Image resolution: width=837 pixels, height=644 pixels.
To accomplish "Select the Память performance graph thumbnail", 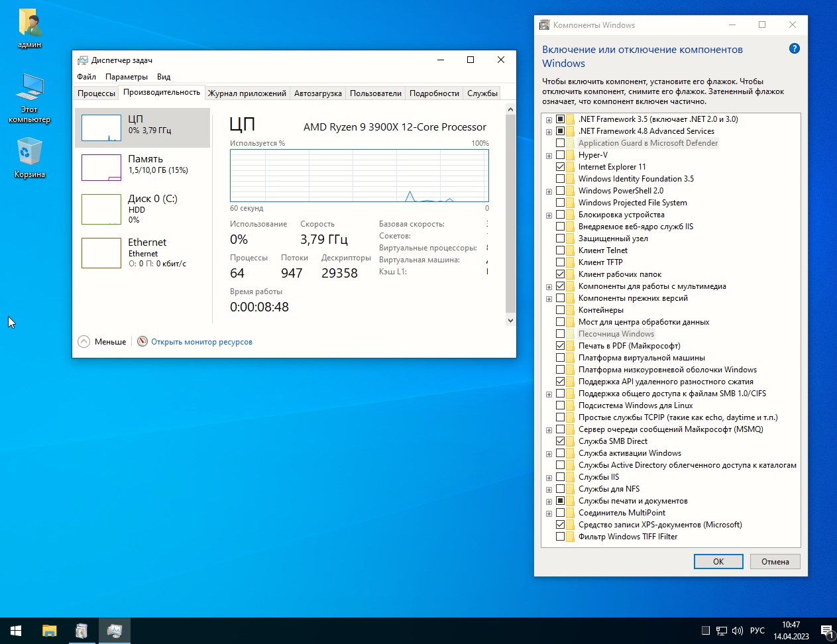I will pyautogui.click(x=101, y=168).
